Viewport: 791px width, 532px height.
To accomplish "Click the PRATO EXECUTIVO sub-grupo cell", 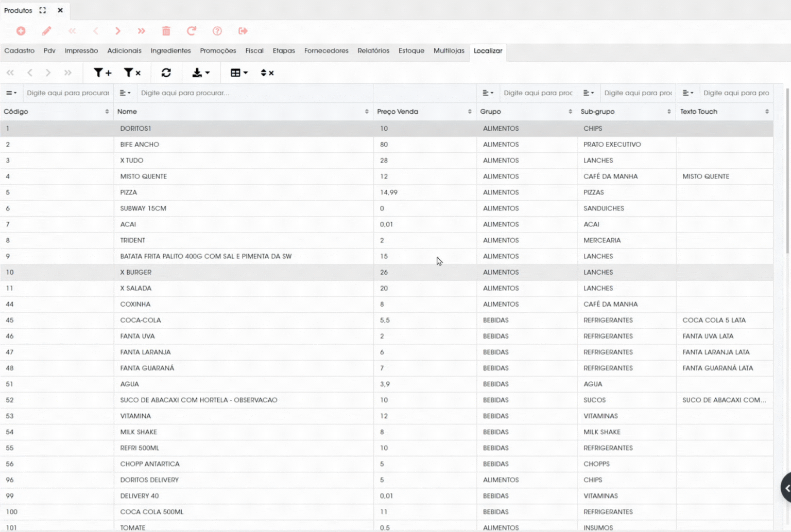I will [627, 145].
